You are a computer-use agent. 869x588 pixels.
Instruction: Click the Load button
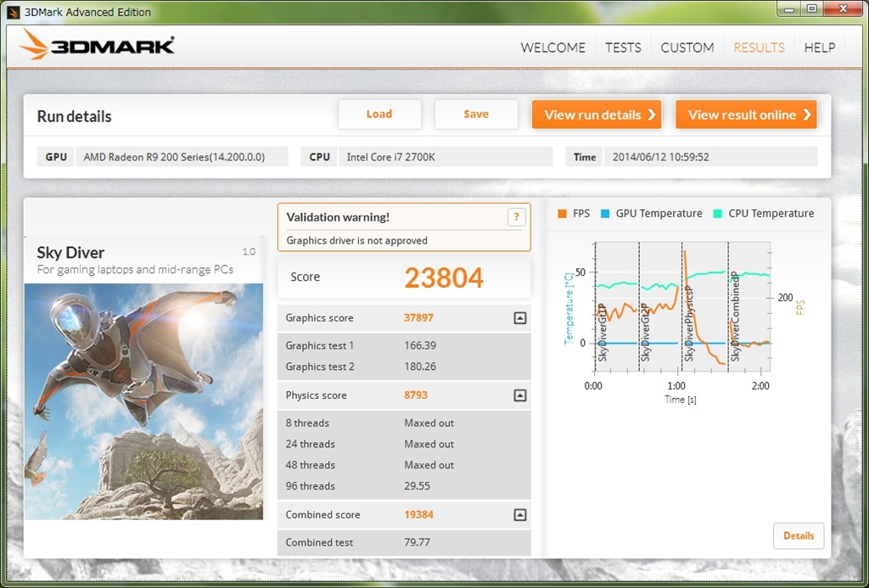click(379, 115)
